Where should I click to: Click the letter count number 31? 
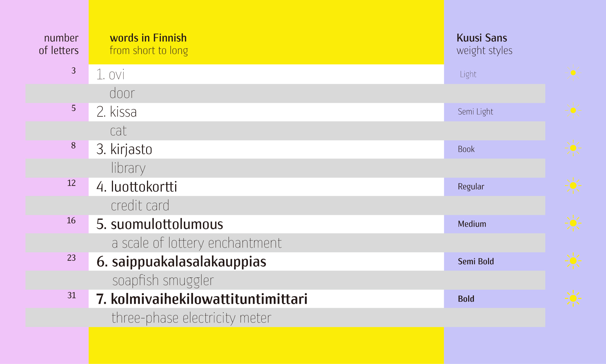tap(71, 295)
